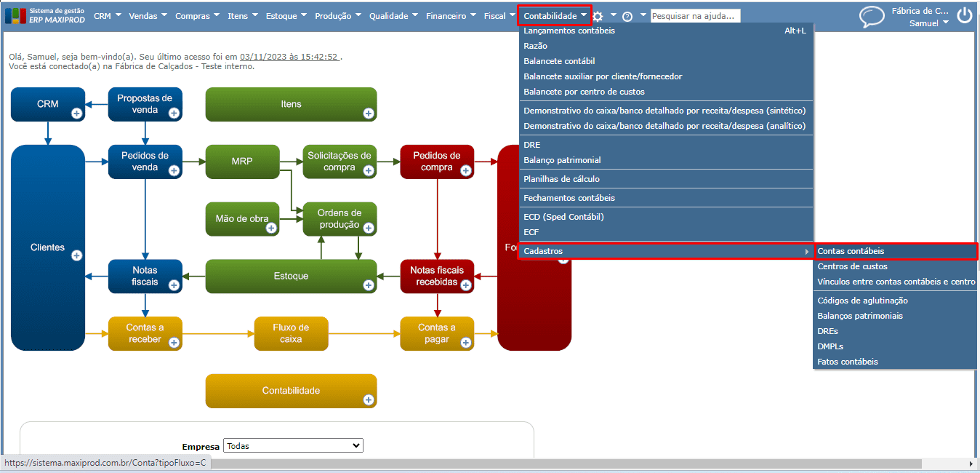Select ECD (Sped Contábil)
This screenshot has width=980, height=473.
666,217
